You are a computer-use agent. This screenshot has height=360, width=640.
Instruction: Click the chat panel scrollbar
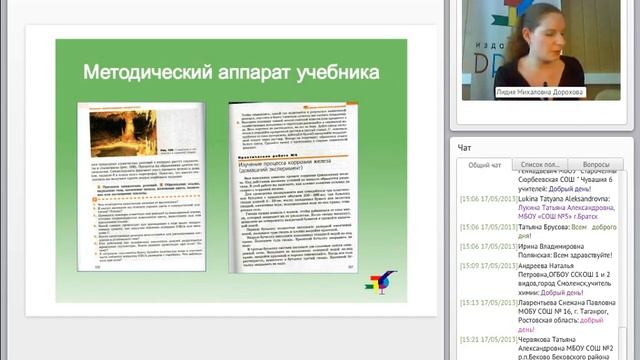pyautogui.click(x=623, y=265)
